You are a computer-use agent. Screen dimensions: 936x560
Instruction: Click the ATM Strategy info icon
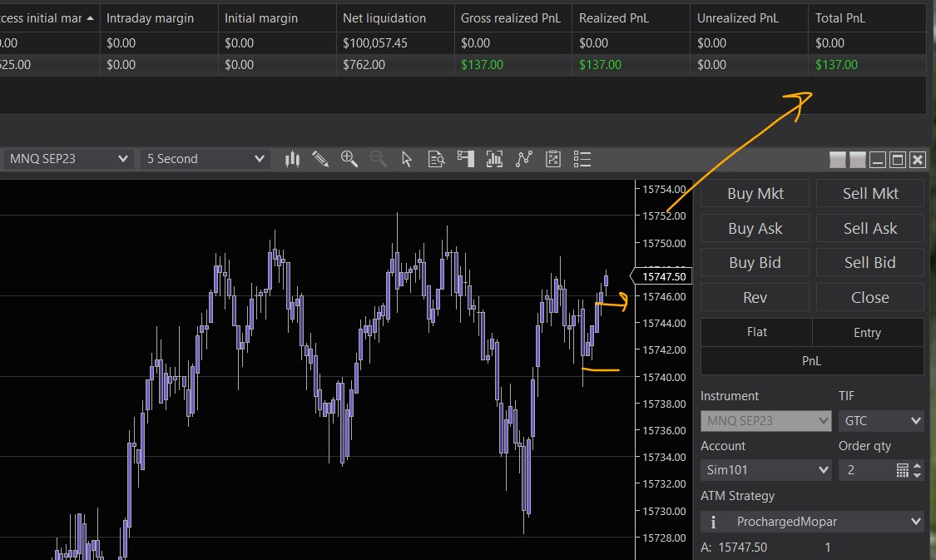click(713, 522)
